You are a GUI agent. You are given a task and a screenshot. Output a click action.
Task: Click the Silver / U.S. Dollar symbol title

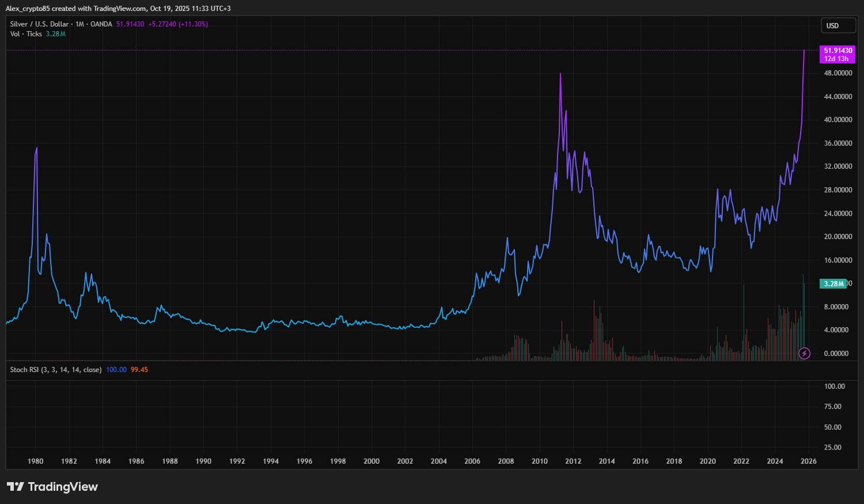pyautogui.click(x=39, y=24)
